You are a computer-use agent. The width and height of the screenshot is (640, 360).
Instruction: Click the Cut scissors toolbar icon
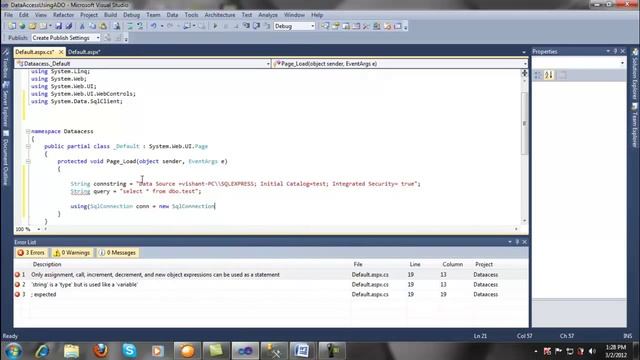point(82,26)
